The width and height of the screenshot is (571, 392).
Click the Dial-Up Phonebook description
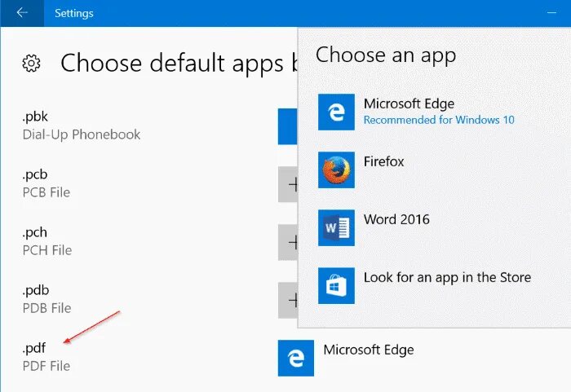[82, 134]
